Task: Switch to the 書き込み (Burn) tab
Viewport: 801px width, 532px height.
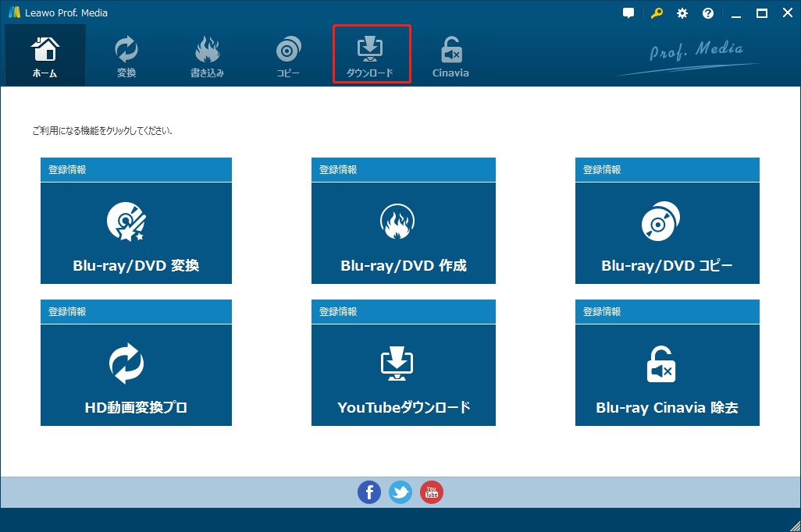Action: coord(208,55)
